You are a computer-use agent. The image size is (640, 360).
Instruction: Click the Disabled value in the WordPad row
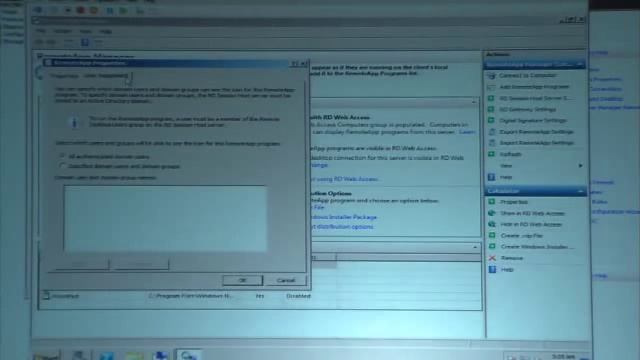coord(298,296)
